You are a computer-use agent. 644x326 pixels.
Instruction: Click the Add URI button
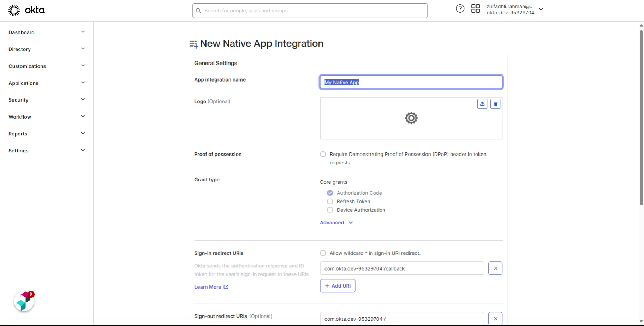tap(338, 286)
